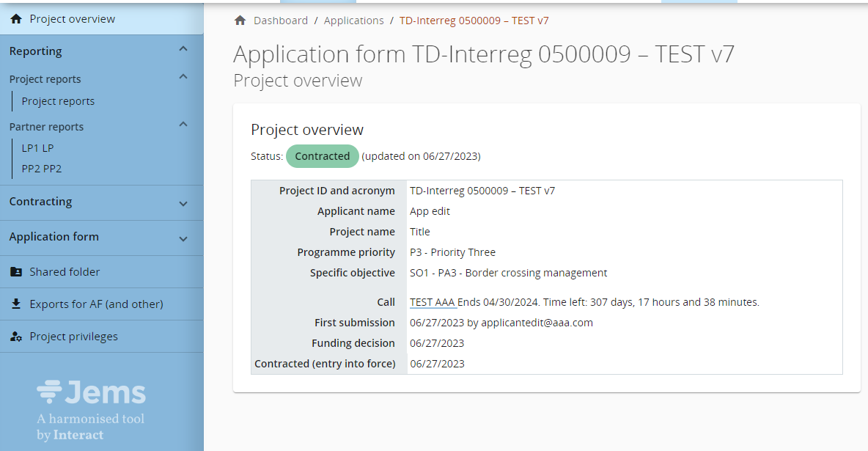Viewport: 868px width, 451px height.
Task: Click the green Contracted status badge
Action: click(x=322, y=156)
